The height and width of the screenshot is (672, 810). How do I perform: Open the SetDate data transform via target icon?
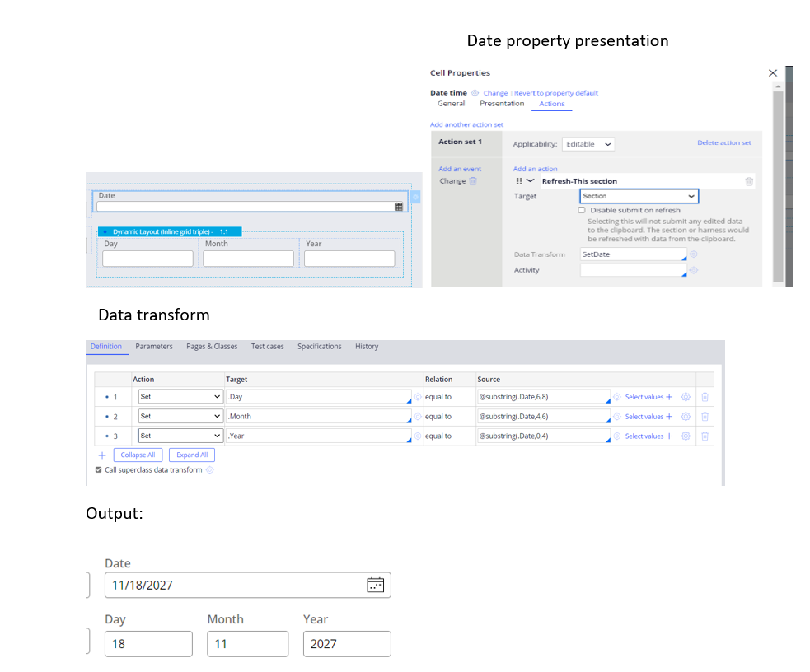coord(694,254)
